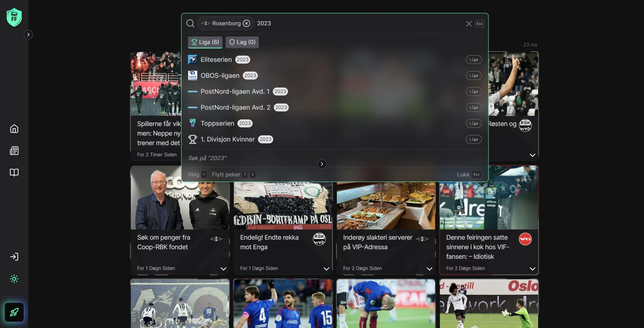644x328 pixels.
Task: Click the search magnifier icon
Action: [x=190, y=23]
